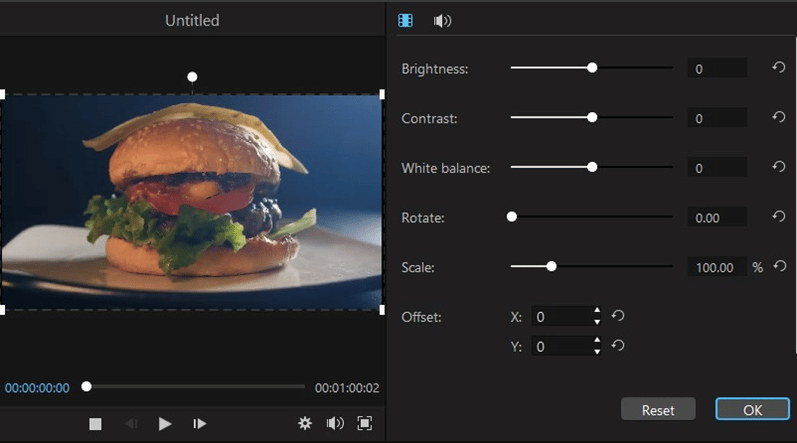Increase Offset X with up arrow

[x=597, y=311]
